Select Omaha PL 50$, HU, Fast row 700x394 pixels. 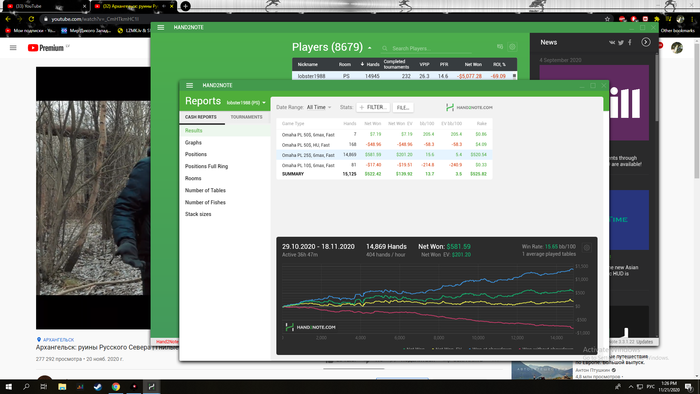(x=384, y=145)
